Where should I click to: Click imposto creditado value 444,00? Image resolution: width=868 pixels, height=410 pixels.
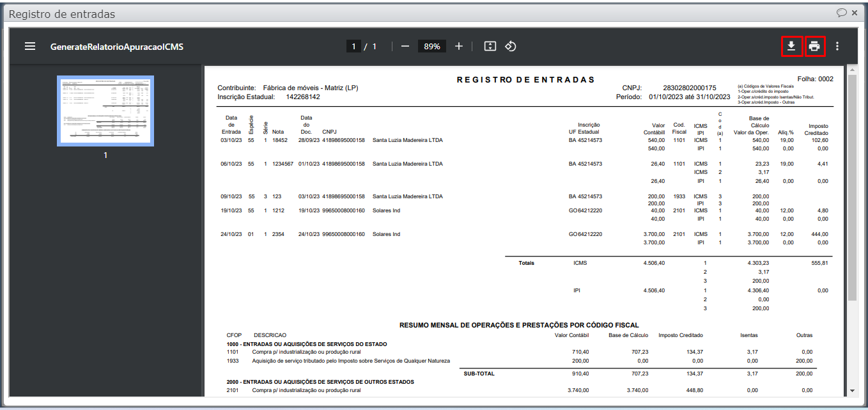point(819,234)
